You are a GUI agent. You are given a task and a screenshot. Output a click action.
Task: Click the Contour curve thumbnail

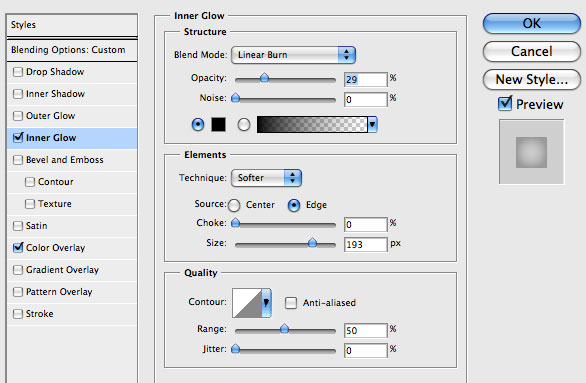(x=247, y=303)
